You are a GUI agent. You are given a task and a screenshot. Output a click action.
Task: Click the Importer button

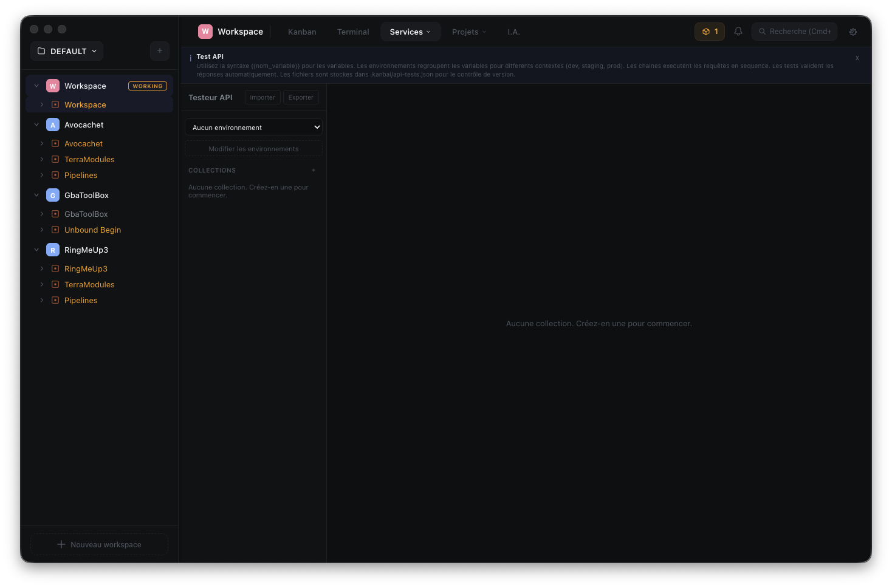click(262, 97)
